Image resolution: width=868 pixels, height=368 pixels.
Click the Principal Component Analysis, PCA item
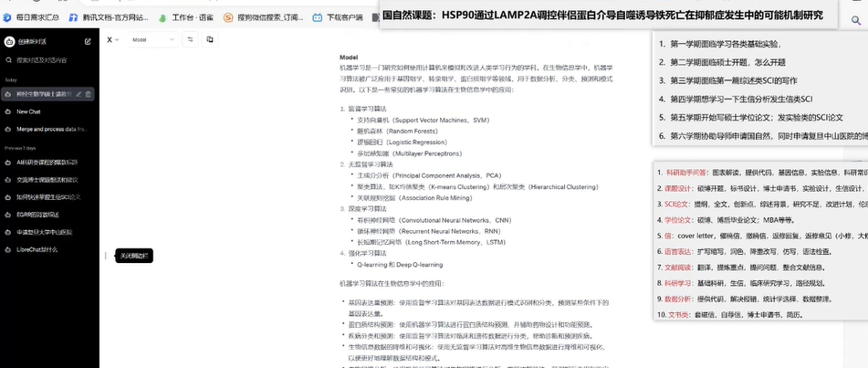point(429,175)
